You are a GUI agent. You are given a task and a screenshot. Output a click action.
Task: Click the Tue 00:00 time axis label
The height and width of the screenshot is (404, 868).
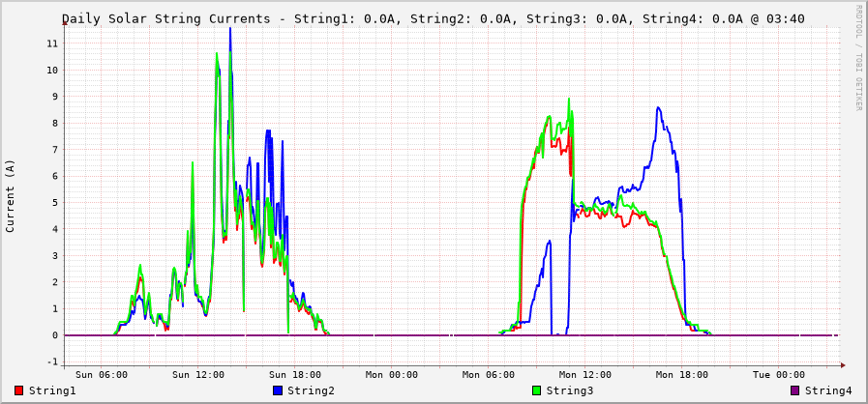point(779,375)
